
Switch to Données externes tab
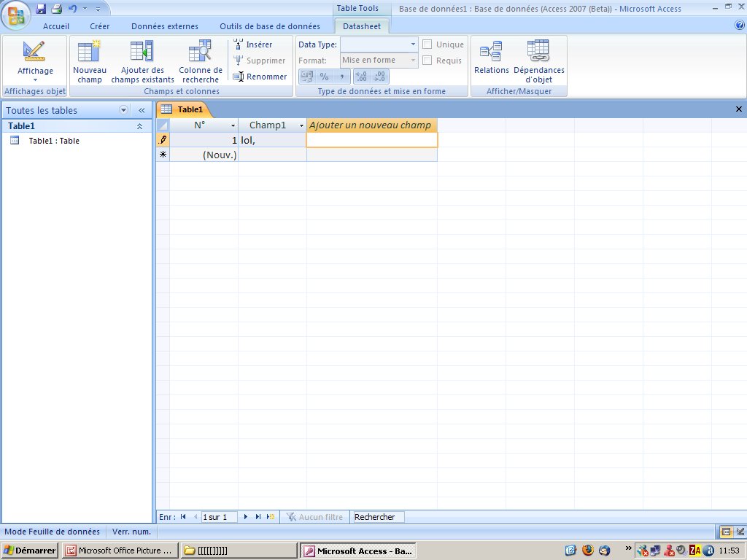point(165,26)
